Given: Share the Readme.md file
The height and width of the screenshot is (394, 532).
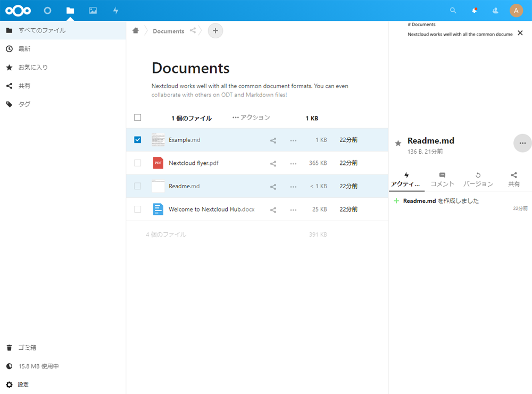Looking at the screenshot, I should click(x=273, y=187).
